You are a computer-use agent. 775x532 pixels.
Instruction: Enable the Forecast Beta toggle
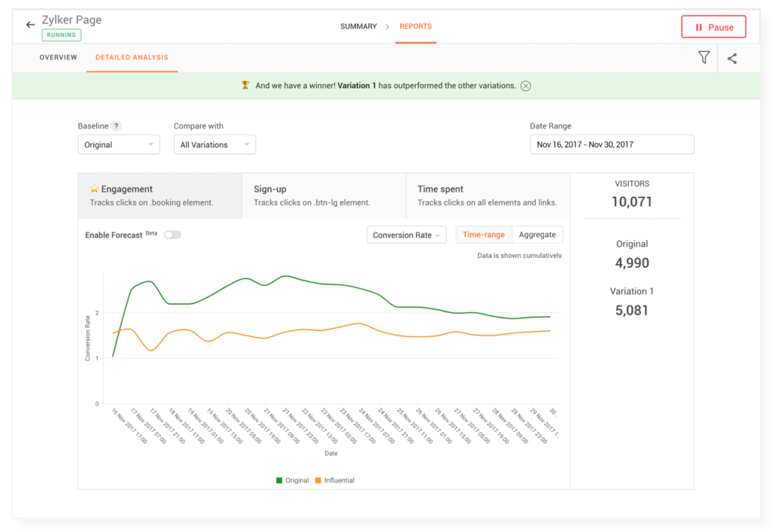tap(172, 235)
